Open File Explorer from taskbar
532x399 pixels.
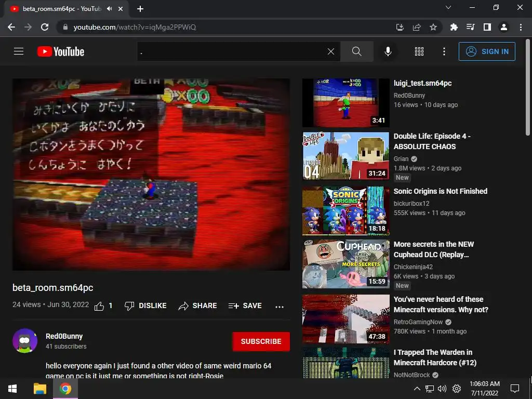point(39,389)
